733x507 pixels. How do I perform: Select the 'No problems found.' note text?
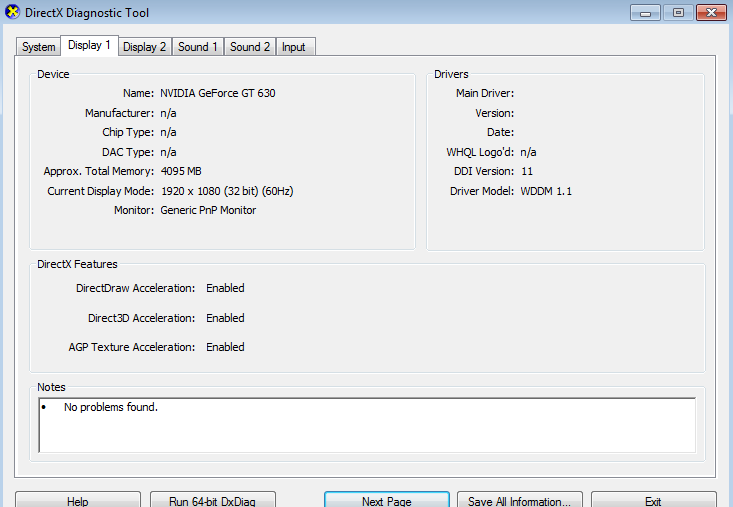point(111,407)
